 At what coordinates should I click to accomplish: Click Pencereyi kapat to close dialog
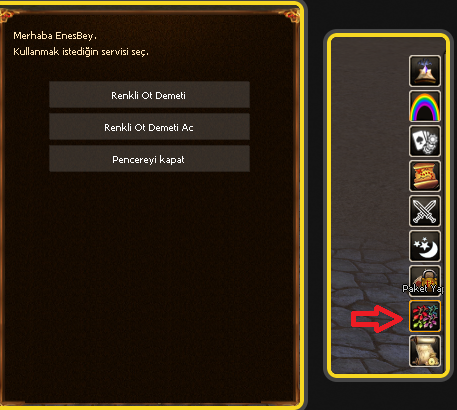(x=149, y=159)
